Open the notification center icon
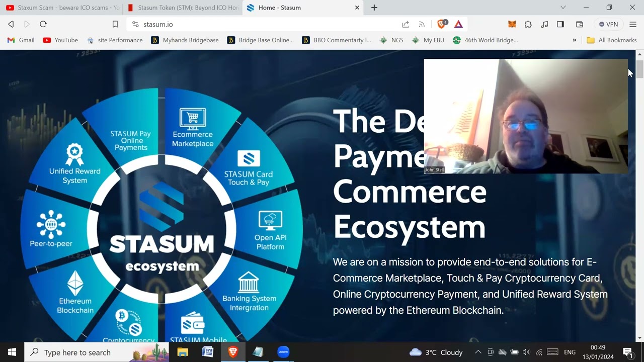 (x=628, y=352)
